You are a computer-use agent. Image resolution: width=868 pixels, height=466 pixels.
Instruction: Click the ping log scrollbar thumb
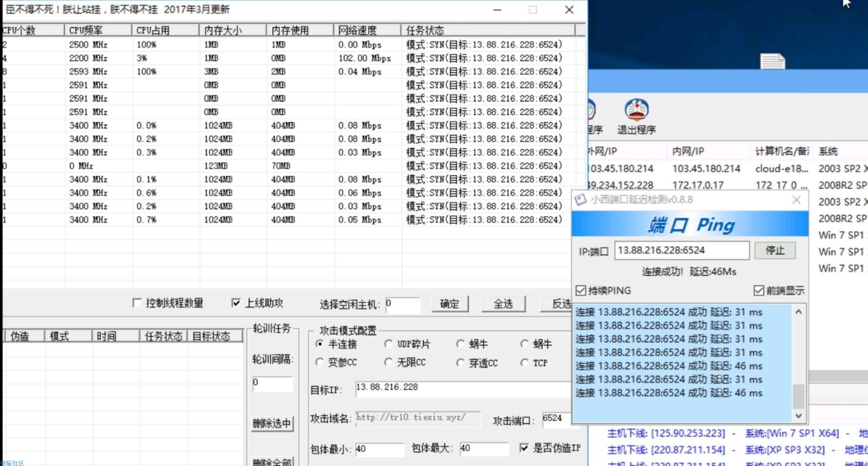pyautogui.click(x=798, y=396)
